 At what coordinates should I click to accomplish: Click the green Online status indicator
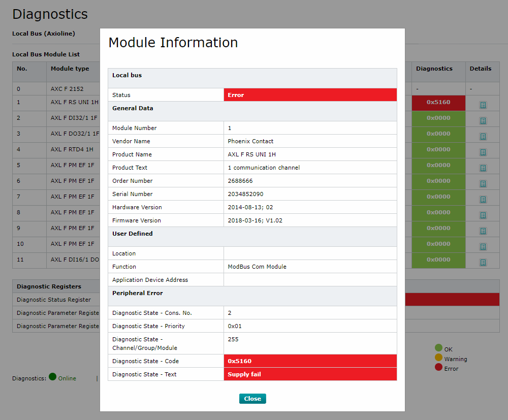(53, 377)
